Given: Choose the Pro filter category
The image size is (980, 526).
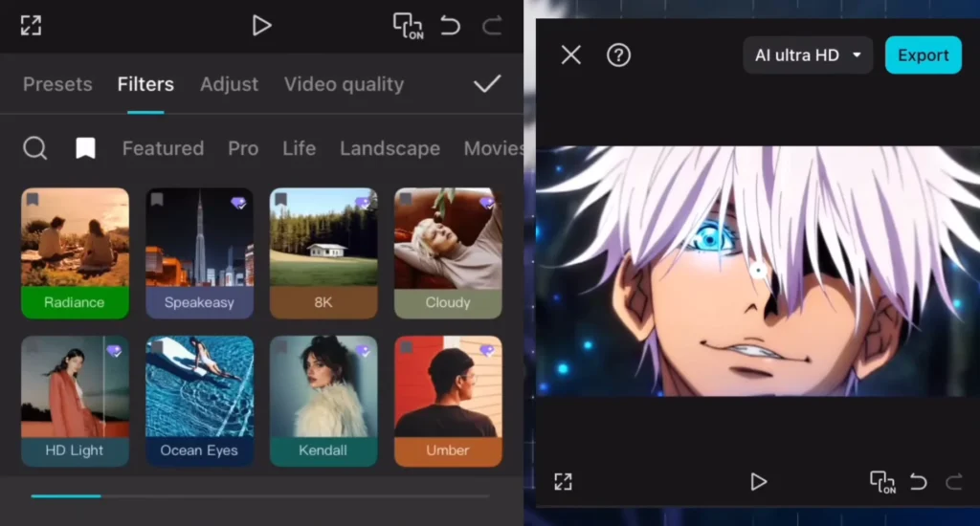Looking at the screenshot, I should (243, 148).
